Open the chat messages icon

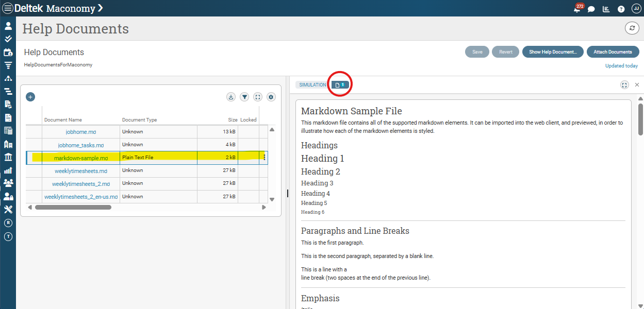click(x=591, y=9)
